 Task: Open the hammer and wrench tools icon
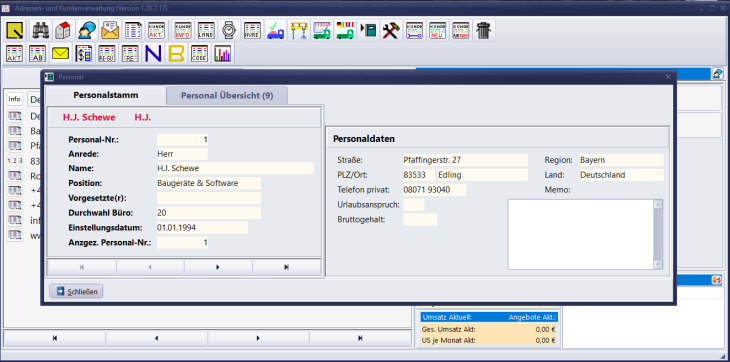point(391,30)
